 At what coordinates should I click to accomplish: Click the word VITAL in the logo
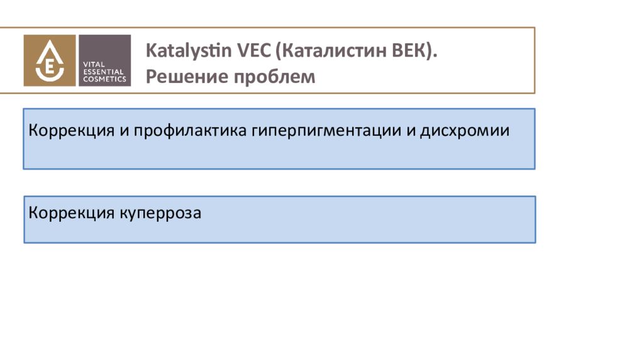94,65
